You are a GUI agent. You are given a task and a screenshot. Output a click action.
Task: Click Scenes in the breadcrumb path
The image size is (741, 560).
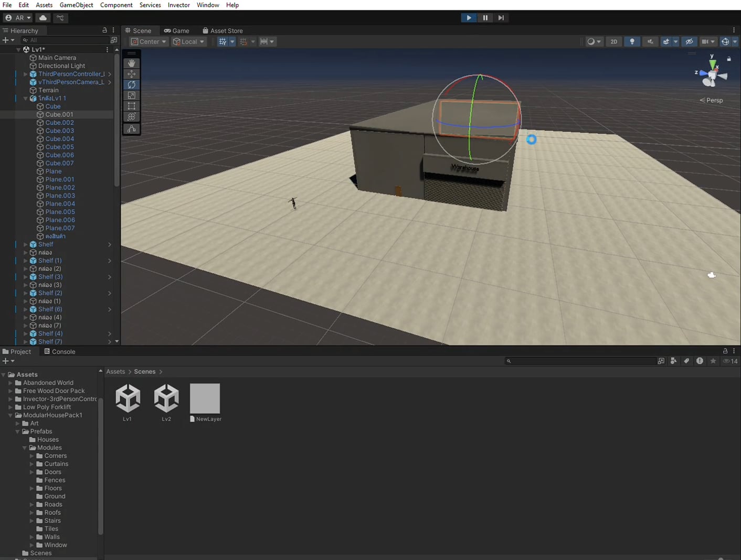click(144, 372)
